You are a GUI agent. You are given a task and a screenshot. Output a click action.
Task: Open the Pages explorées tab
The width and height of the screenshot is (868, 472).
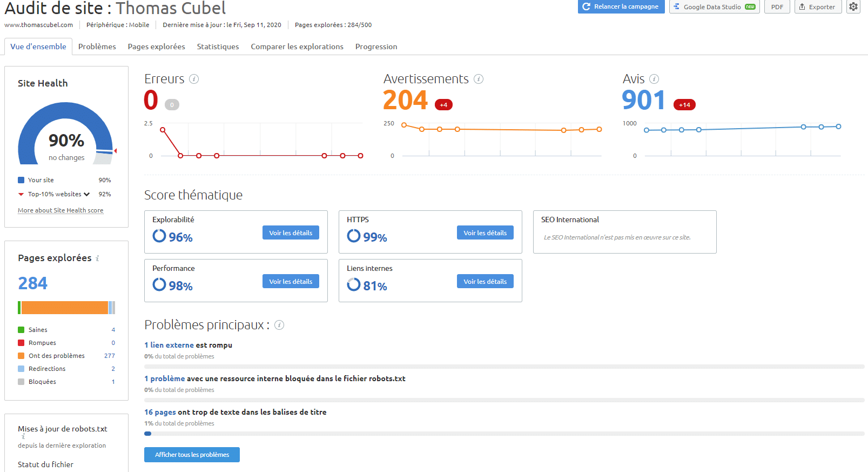point(157,46)
